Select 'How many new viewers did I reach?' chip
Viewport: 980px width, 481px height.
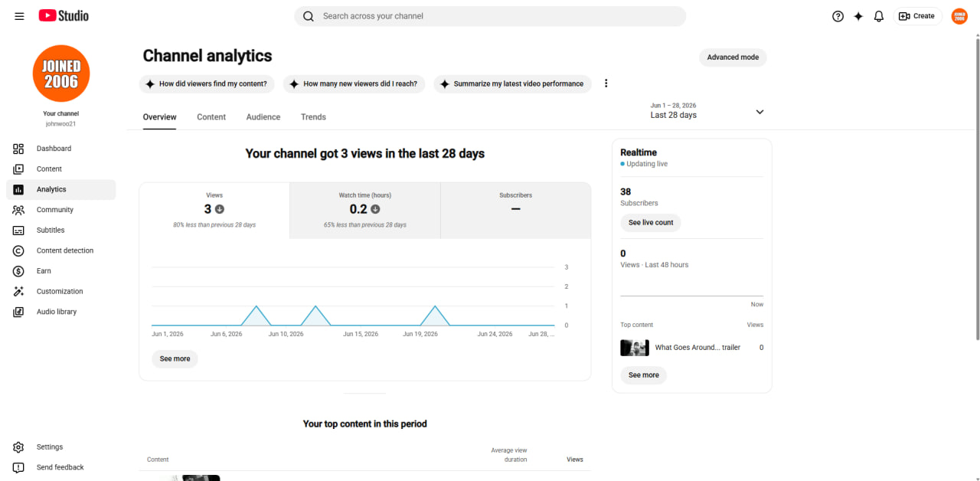pos(354,84)
